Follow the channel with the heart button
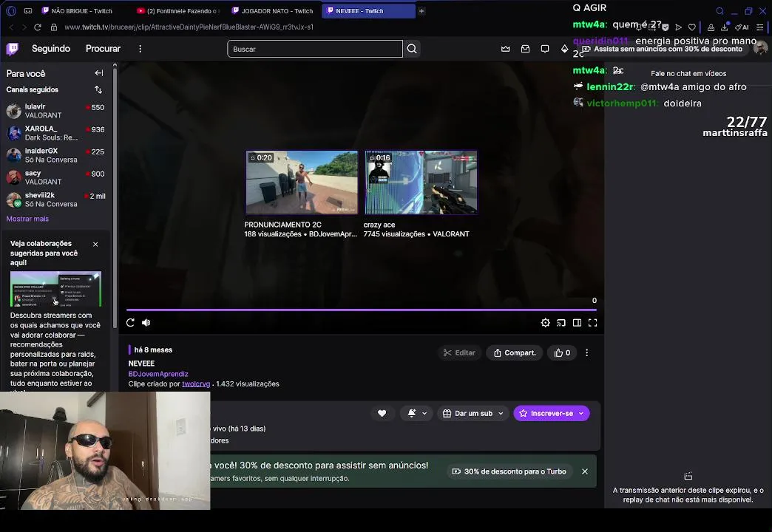Screen dimensions: 772x532 (x=382, y=413)
